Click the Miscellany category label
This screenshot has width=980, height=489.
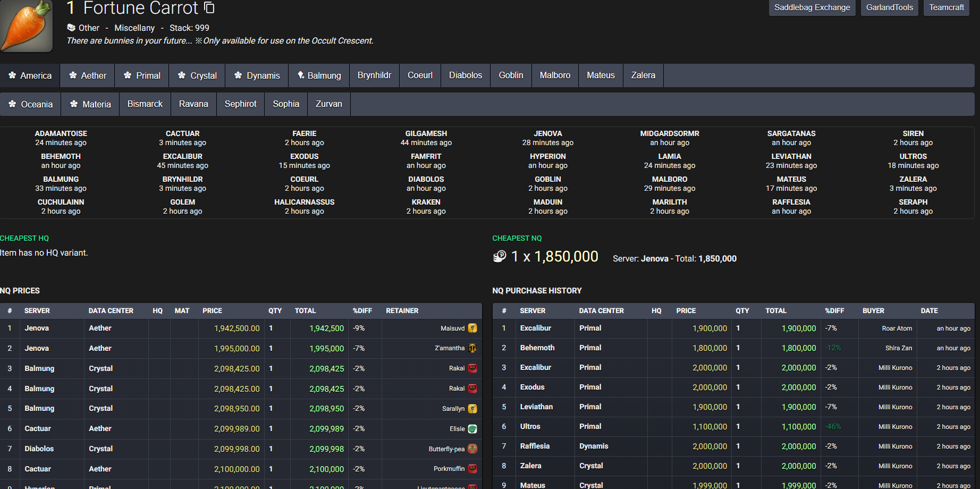click(x=134, y=28)
